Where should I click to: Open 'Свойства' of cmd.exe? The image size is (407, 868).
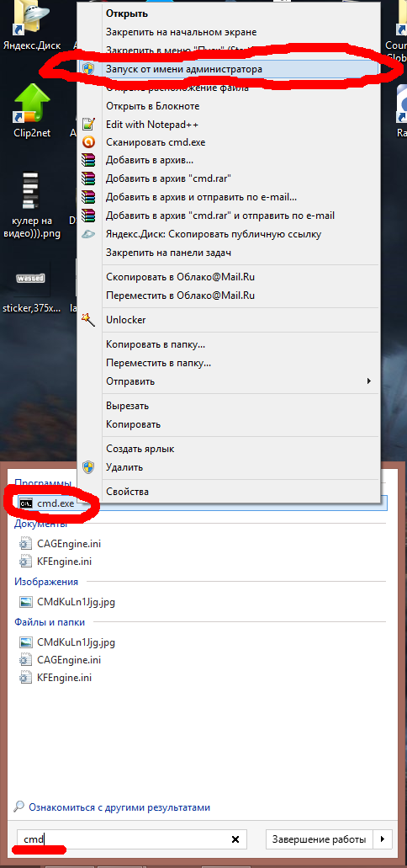coord(229,492)
